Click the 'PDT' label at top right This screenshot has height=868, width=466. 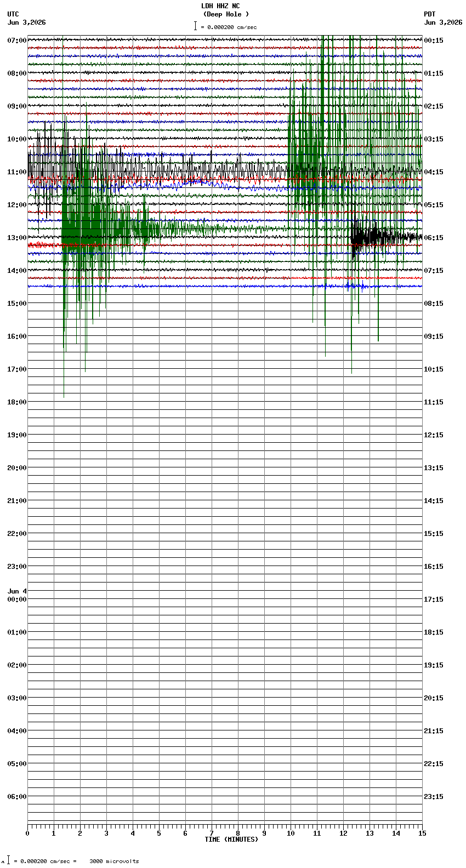tap(429, 14)
